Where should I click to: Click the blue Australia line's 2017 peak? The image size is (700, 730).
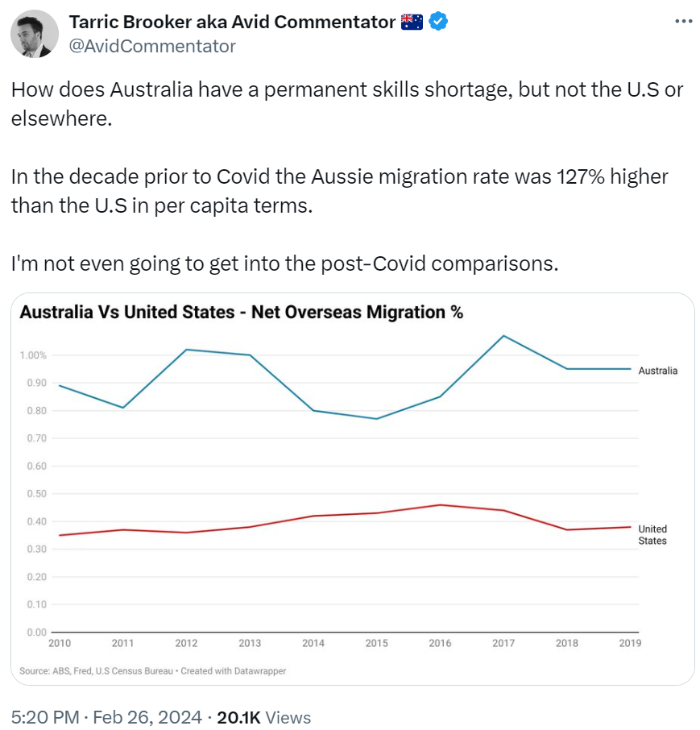pos(503,336)
